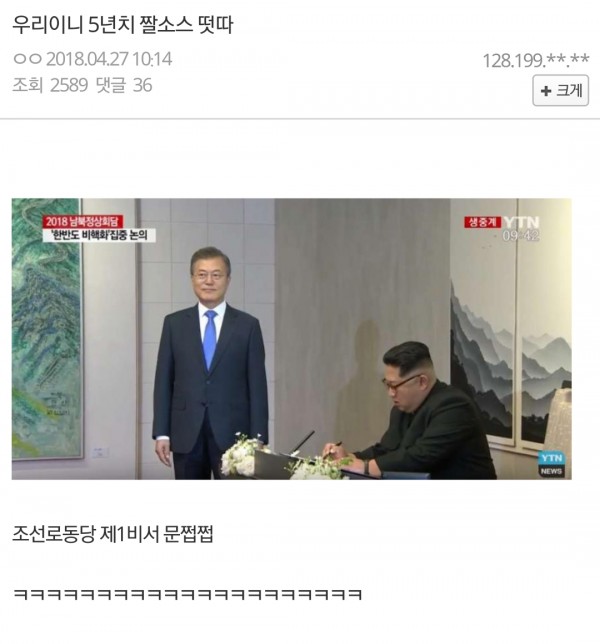Screen dimensions: 600x644
Task: Click the text '조선로동당 제1비서 문쩝쩝'
Action: point(113,534)
